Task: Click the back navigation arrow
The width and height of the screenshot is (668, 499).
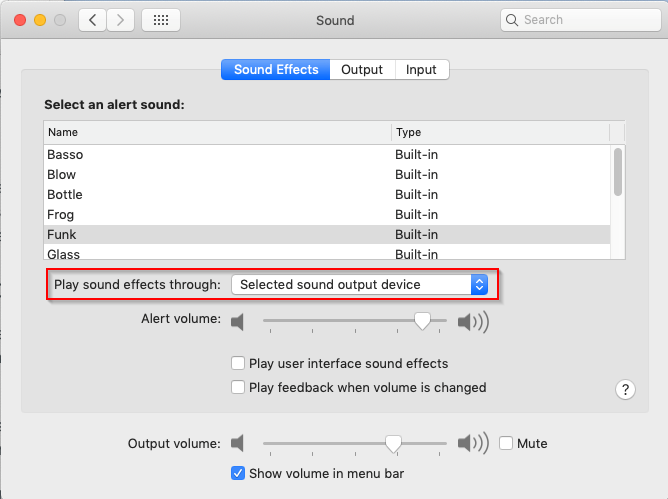Action: 92,20
